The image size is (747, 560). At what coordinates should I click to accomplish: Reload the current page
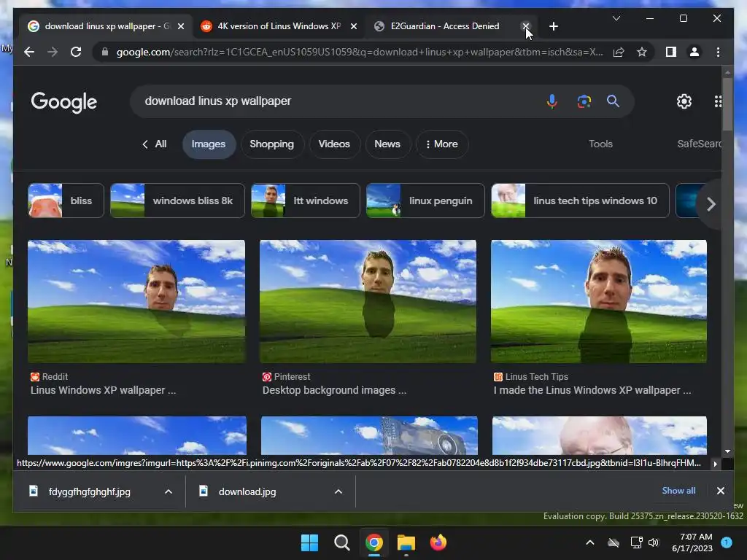(76, 52)
